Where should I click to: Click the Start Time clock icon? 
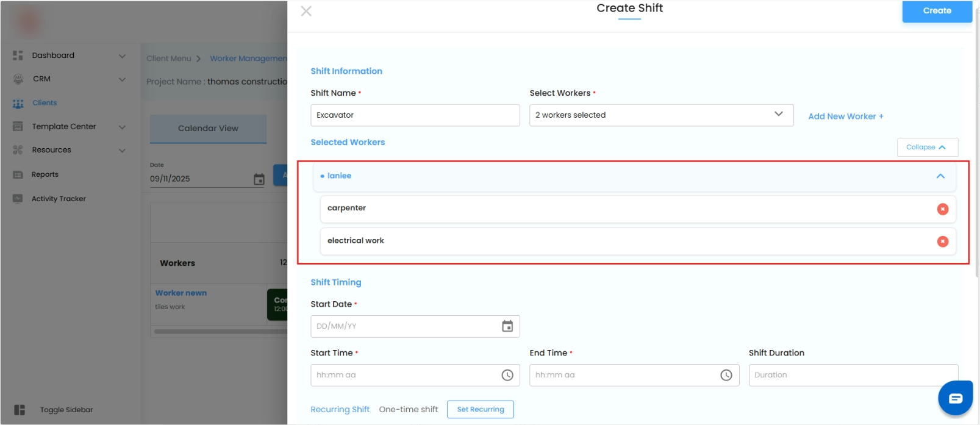point(507,375)
